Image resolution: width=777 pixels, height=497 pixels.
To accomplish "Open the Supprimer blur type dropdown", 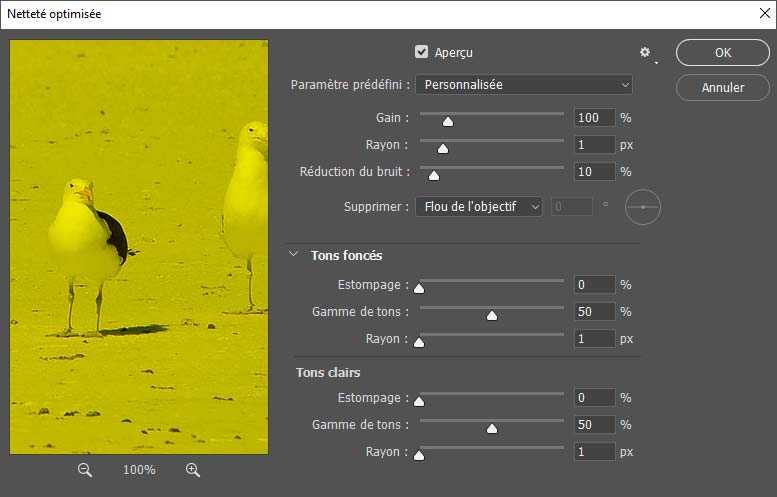I will 478,207.
